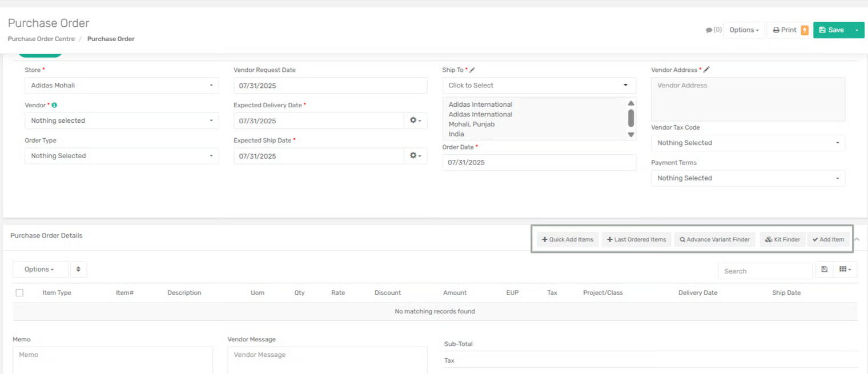Image resolution: width=868 pixels, height=374 pixels.
Task: Open Expected Ship Date gear settings
Action: (415, 156)
